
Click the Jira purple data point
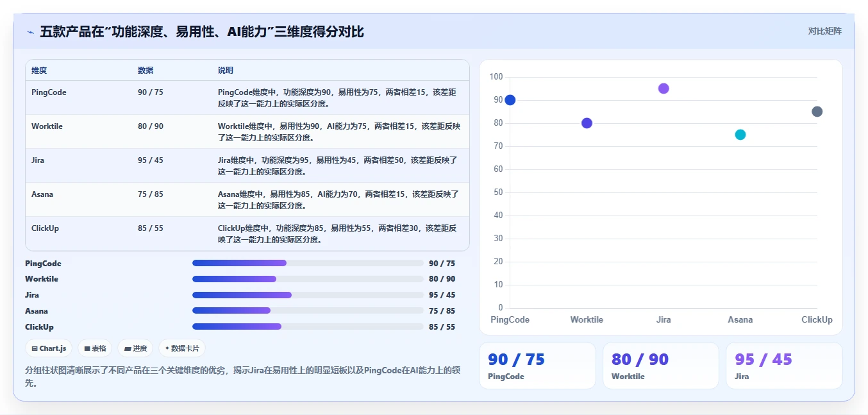coord(664,89)
